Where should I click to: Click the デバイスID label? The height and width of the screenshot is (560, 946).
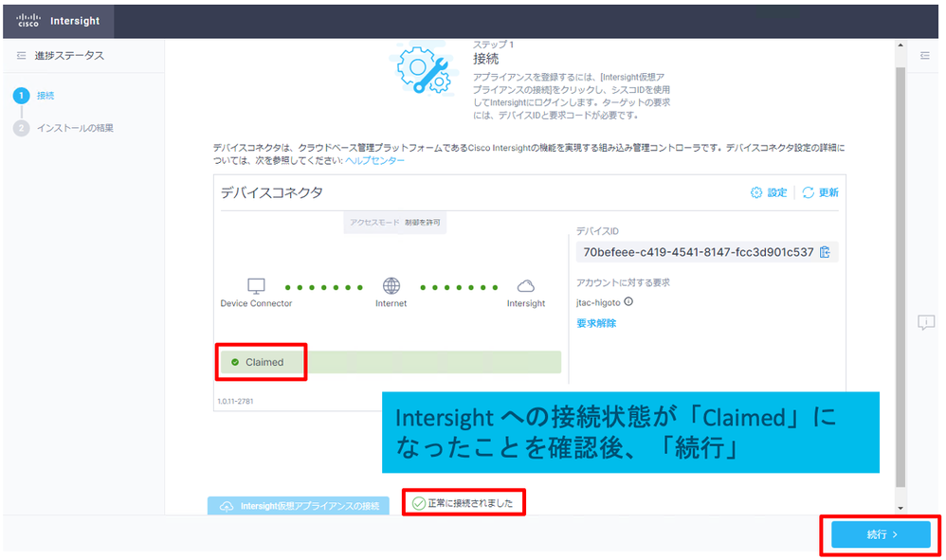[597, 231]
